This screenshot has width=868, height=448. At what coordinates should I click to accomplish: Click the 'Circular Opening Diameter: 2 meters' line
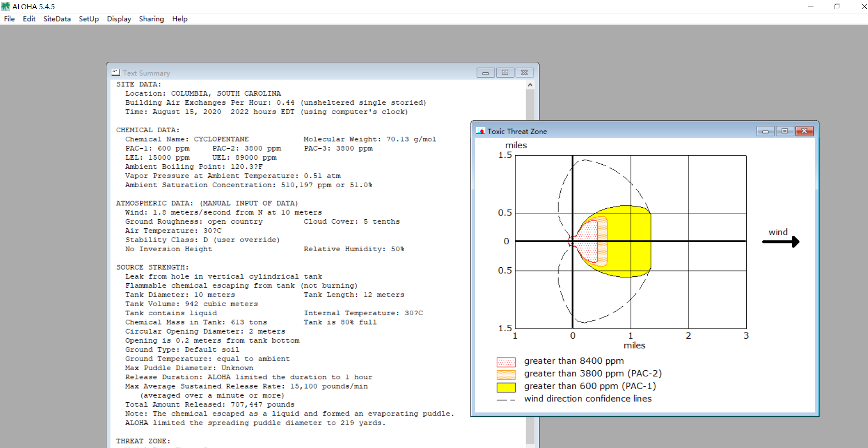tap(205, 331)
